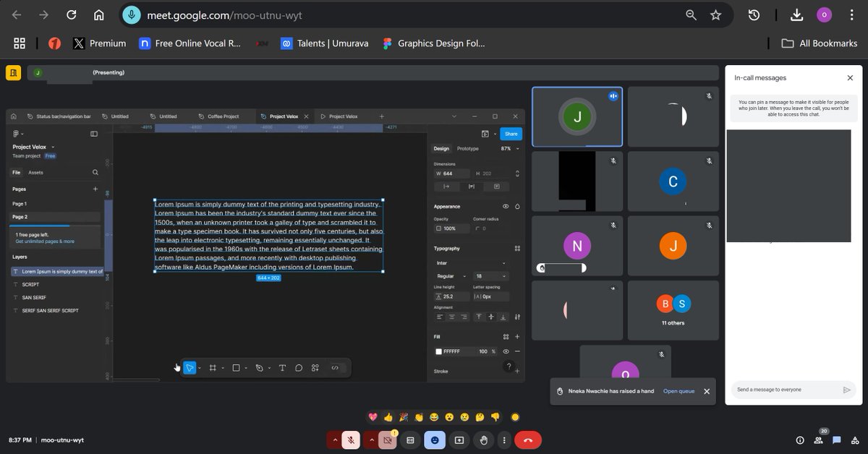Screen dimensions: 868x454
Task: Open the 87% zoom dropdown
Action: 511,148
